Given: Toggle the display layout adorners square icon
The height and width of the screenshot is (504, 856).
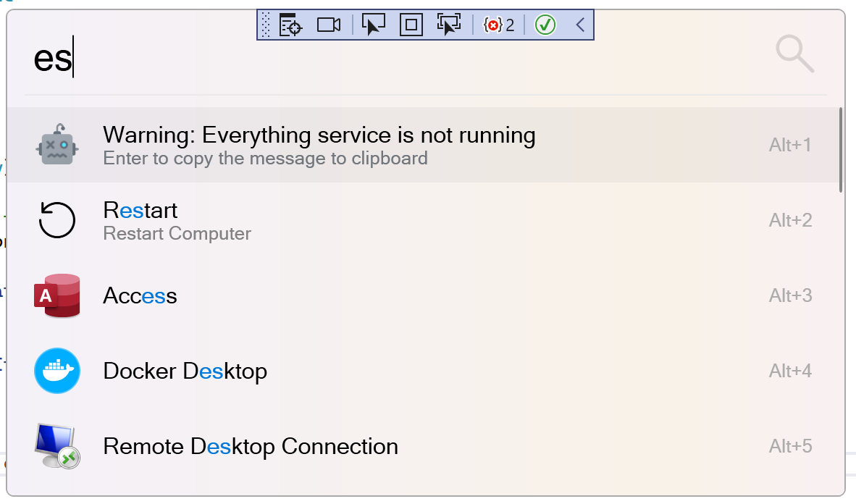Looking at the screenshot, I should pos(411,25).
